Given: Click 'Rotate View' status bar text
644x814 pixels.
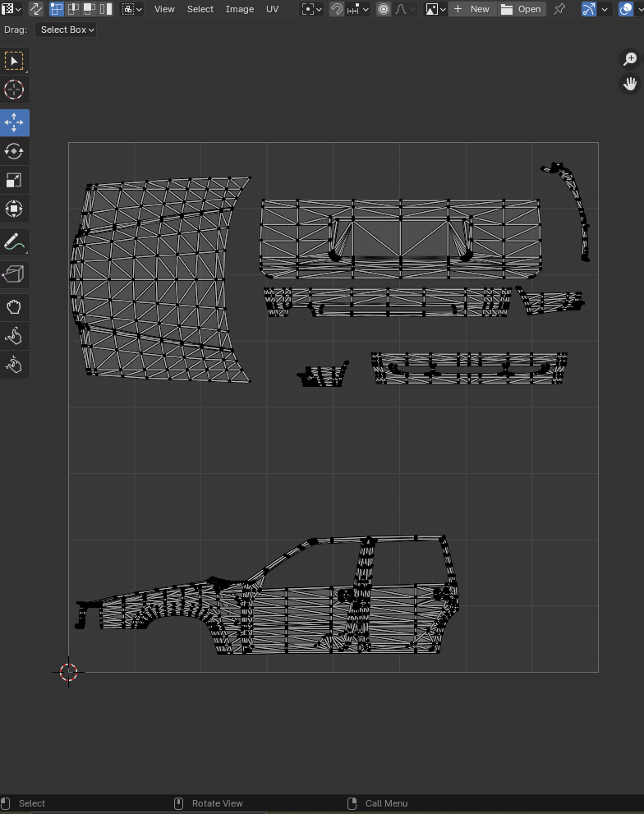Looking at the screenshot, I should click(217, 803).
